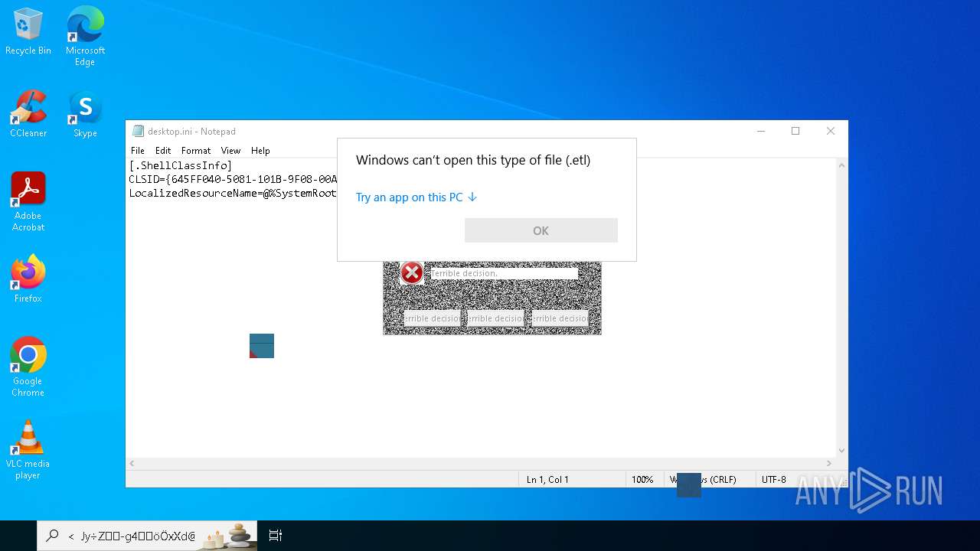Expand 'Try an app on this PC'
The width and height of the screenshot is (980, 551).
416,197
